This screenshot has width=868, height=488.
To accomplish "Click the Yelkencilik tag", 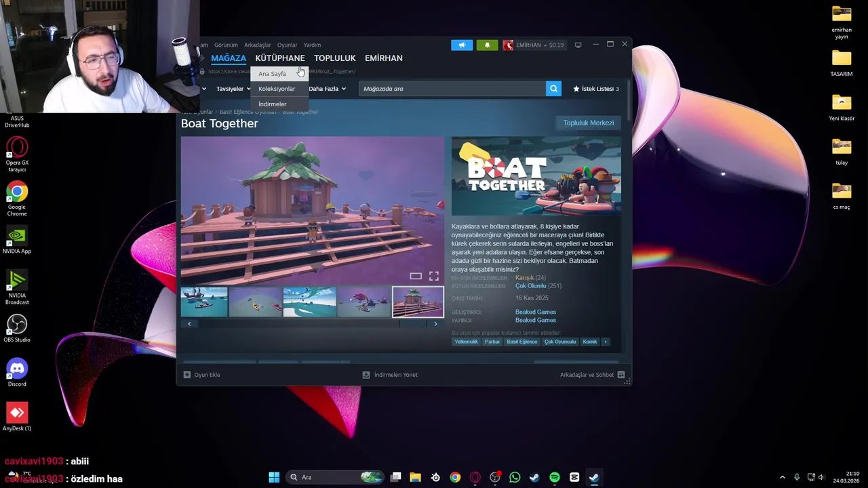I will click(x=466, y=342).
